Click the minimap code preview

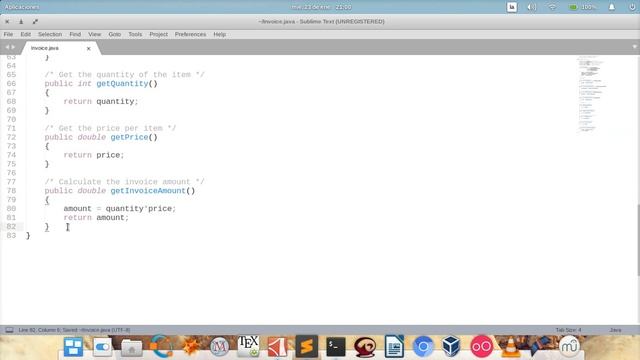592,94
